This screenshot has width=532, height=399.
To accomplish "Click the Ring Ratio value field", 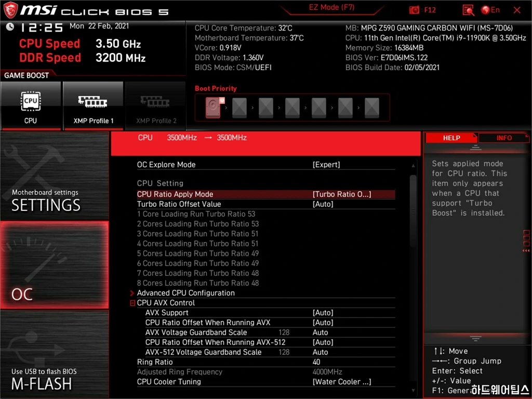I will pos(316,362).
